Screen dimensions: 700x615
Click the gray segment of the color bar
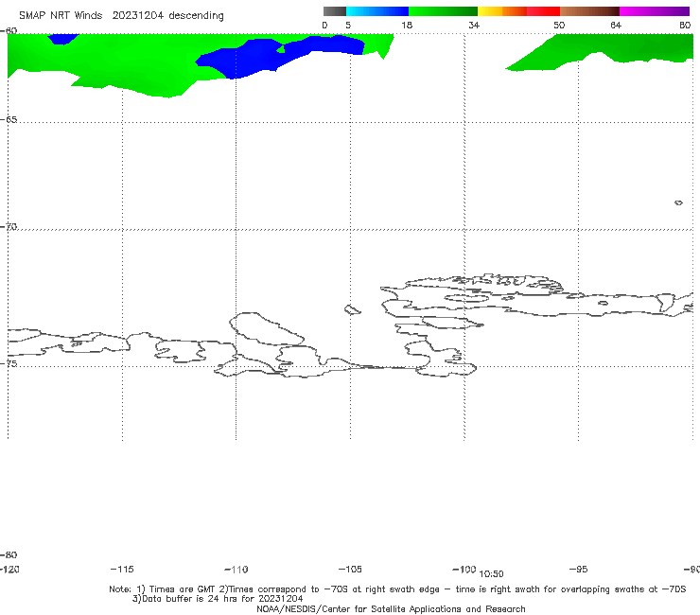335,11
